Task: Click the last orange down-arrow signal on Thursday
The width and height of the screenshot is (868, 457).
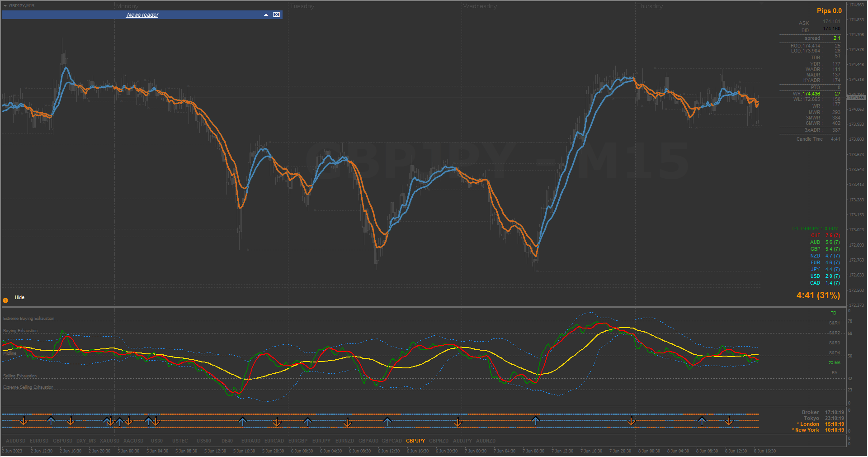Action: coord(729,421)
